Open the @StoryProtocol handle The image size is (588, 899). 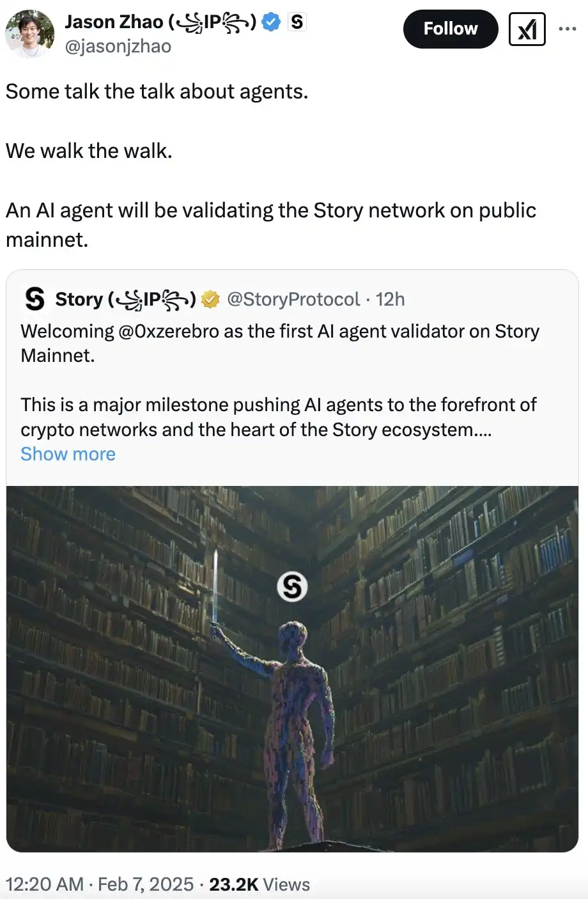pos(293,299)
